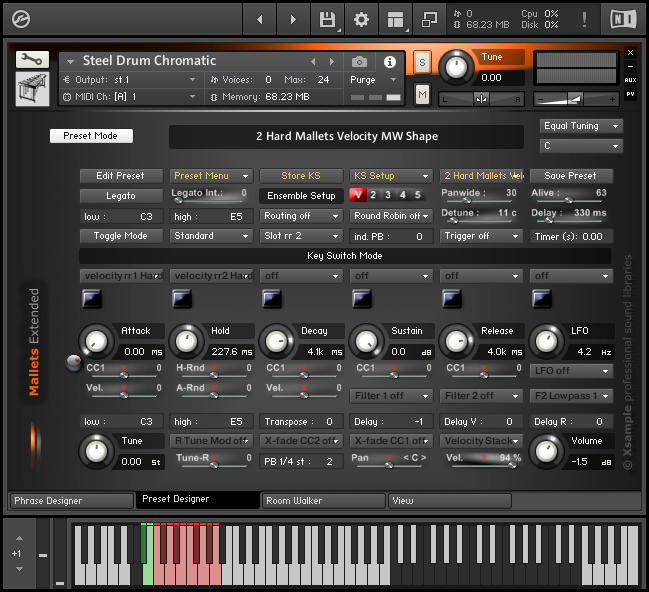This screenshot has width=649, height=592.
Task: Take a snapshot with camera icon
Action: click(x=359, y=62)
